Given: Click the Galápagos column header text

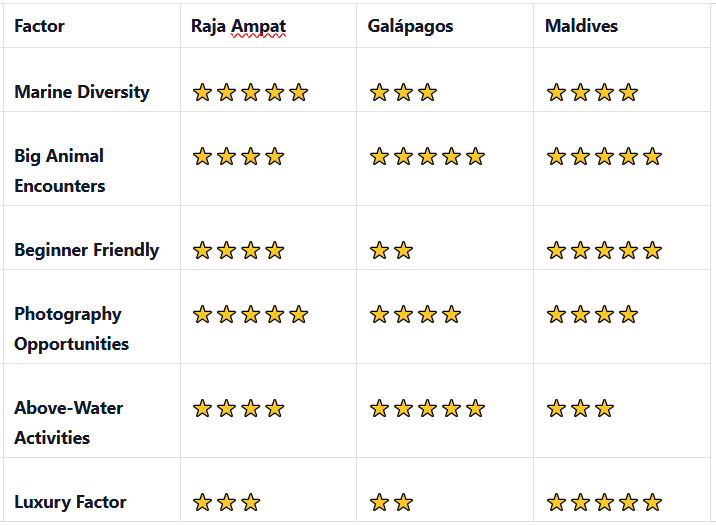Looking at the screenshot, I should click(x=411, y=26).
